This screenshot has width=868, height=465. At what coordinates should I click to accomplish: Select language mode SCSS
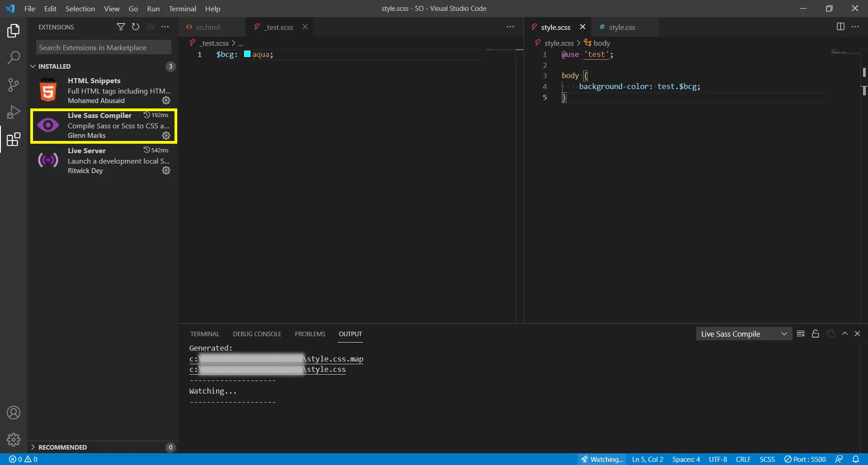point(767,459)
